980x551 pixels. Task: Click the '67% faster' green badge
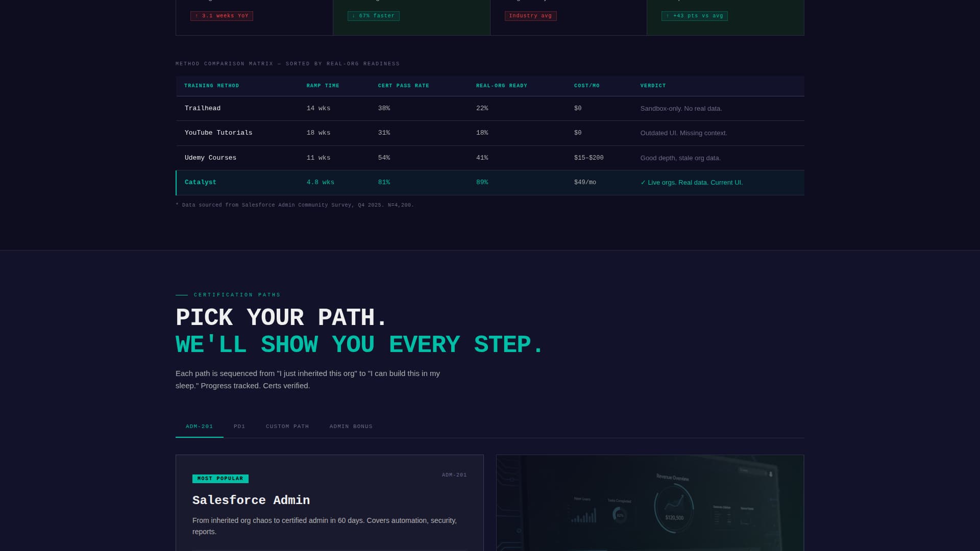pos(373,16)
